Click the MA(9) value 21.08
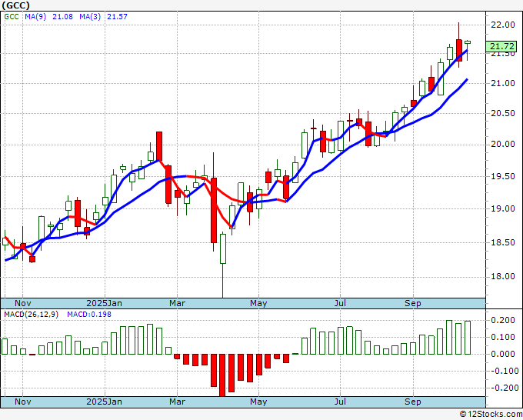The image size is (523, 420). click(62, 17)
